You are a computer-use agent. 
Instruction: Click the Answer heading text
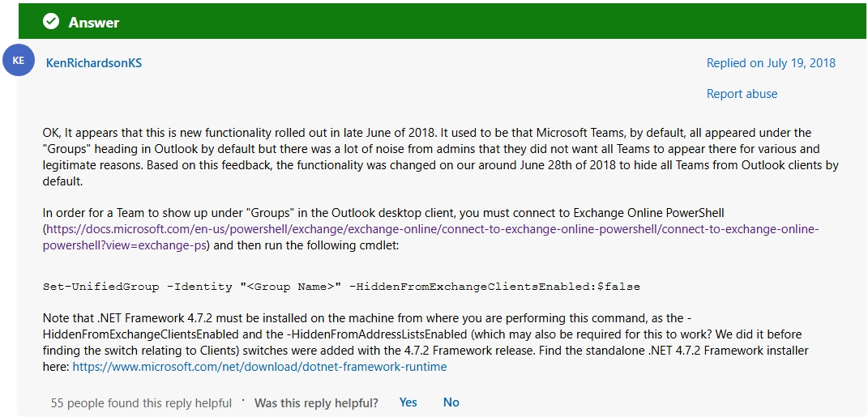pyautogui.click(x=93, y=23)
